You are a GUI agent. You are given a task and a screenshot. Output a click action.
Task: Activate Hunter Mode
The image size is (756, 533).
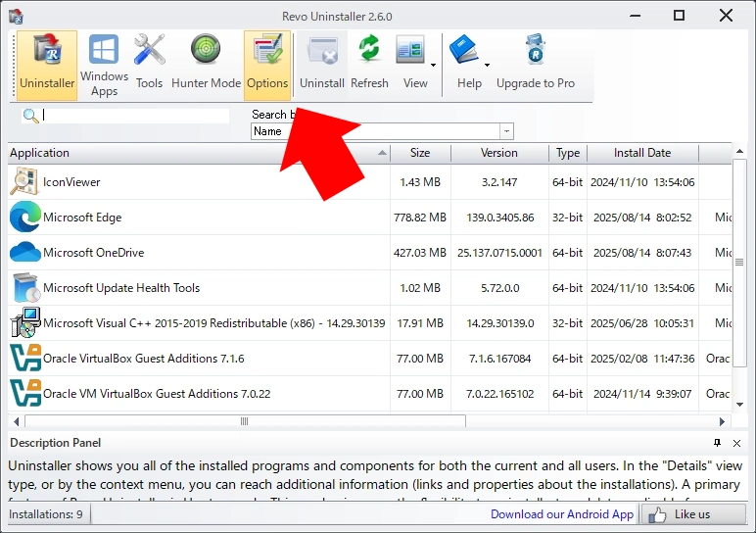[x=206, y=65]
